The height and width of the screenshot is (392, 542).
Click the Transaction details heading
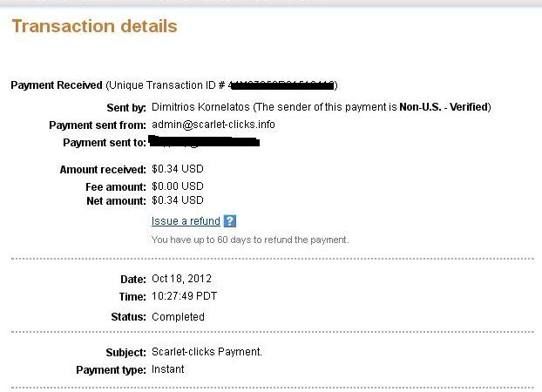tap(94, 26)
